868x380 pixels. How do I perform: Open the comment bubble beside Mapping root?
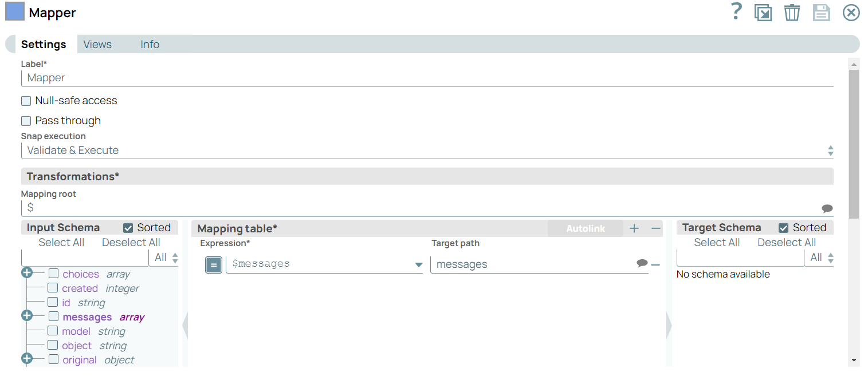[x=827, y=208]
